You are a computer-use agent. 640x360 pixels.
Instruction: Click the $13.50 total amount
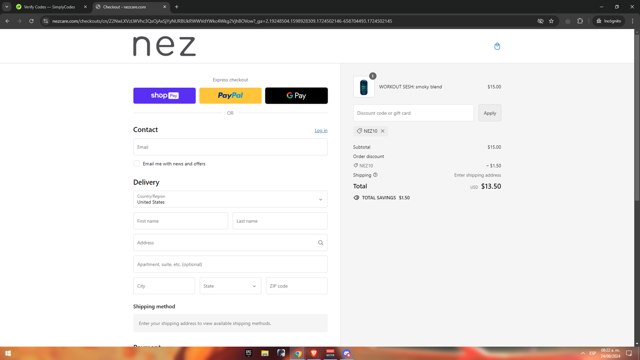coord(491,187)
